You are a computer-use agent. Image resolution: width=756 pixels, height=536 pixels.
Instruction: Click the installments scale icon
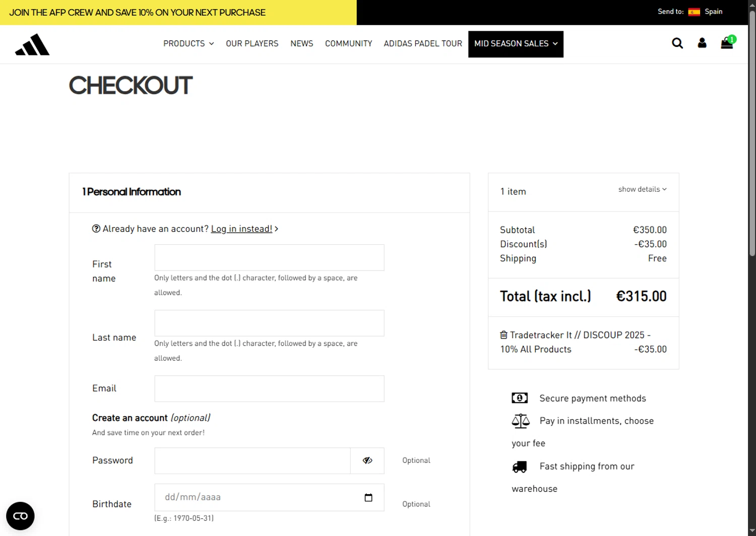pos(521,421)
